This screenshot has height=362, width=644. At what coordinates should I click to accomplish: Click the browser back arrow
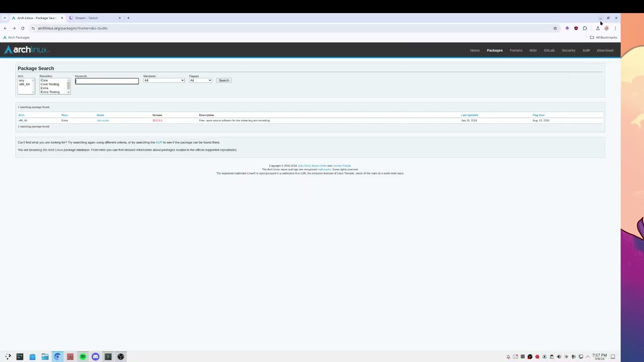(5, 28)
